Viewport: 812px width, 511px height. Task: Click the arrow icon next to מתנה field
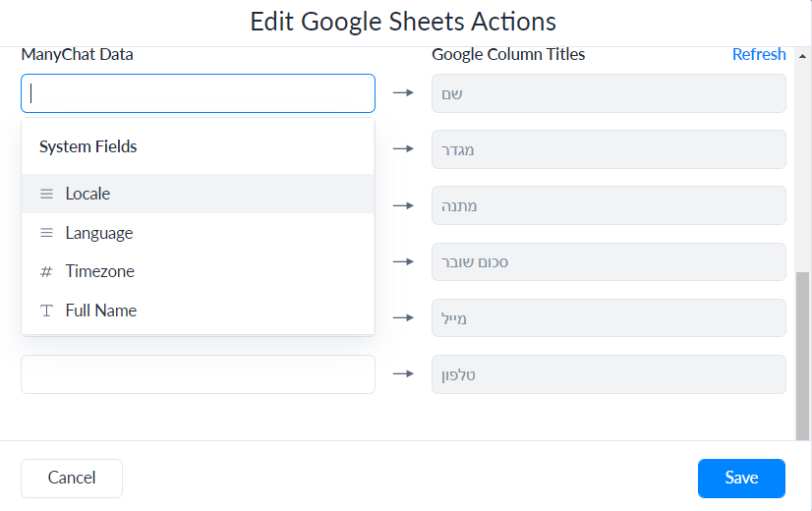403,205
